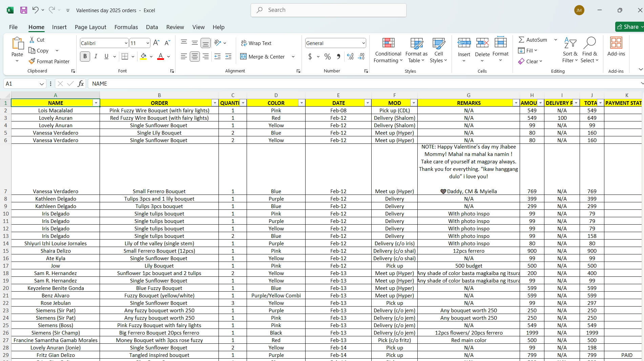Viewport: 644px width, 361px height.
Task: Open the REMARKS column filter dropdown
Action: click(516, 103)
